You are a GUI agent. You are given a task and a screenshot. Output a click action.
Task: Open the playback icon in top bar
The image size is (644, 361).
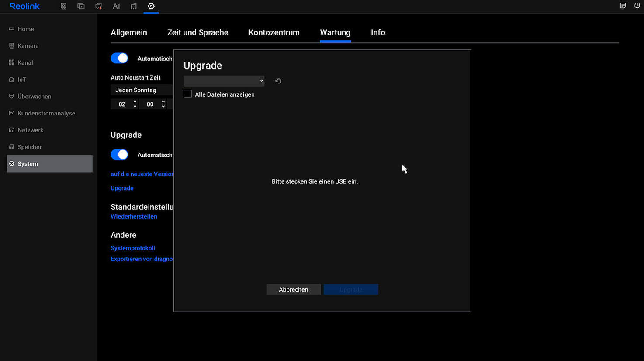pos(81,6)
